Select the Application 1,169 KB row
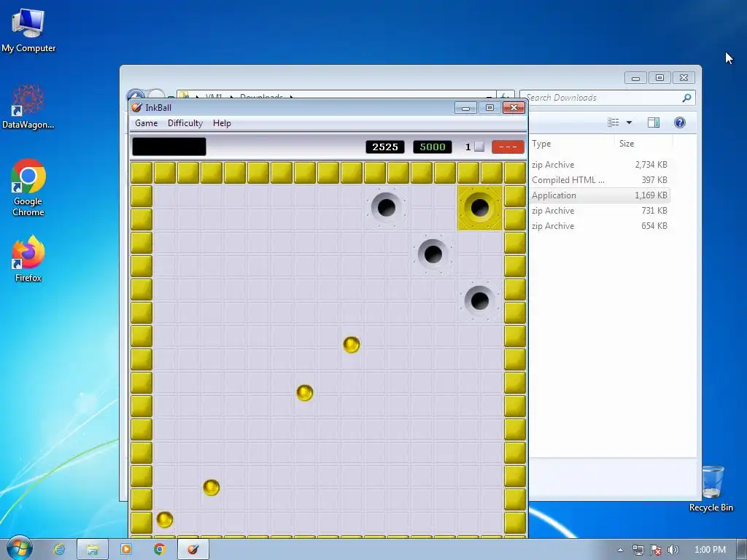Image resolution: width=747 pixels, height=560 pixels. pos(600,195)
